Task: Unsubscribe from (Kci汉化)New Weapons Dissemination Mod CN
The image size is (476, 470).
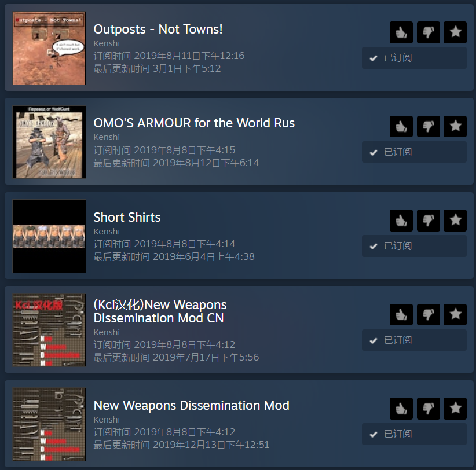Action: pyautogui.click(x=414, y=340)
